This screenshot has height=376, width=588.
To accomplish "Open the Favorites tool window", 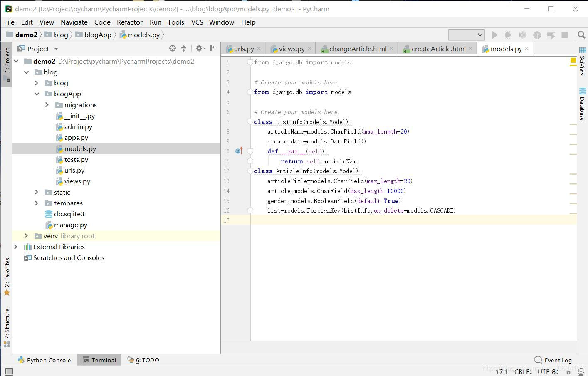I will pos(7,277).
